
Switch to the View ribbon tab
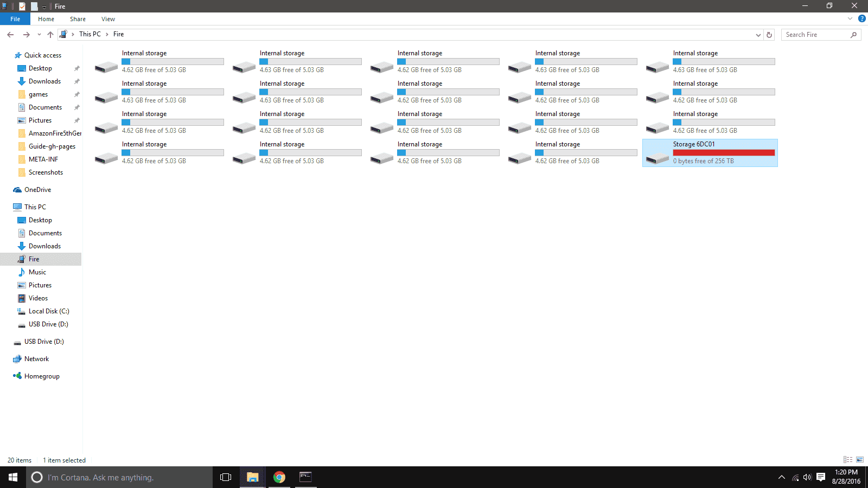tap(108, 19)
